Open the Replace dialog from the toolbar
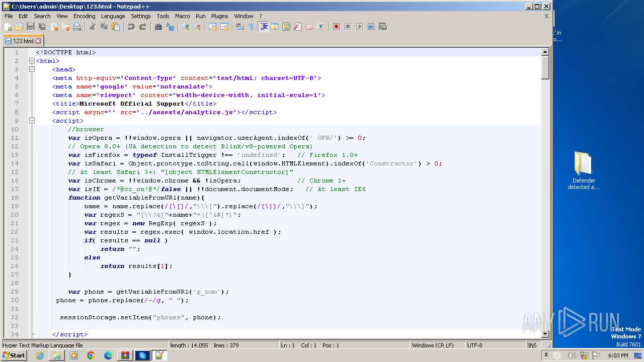This screenshot has width=644, height=362. [170, 27]
